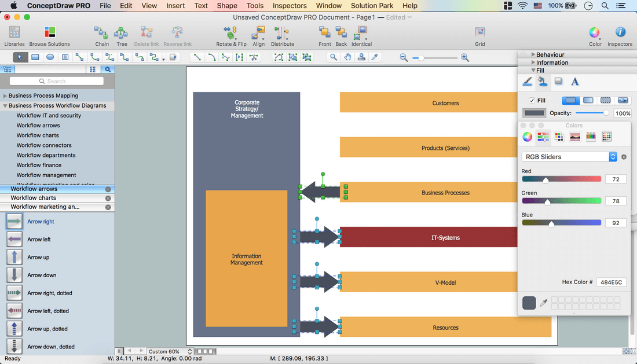
Task: Close the Workflow arrows library
Action: pyautogui.click(x=108, y=189)
